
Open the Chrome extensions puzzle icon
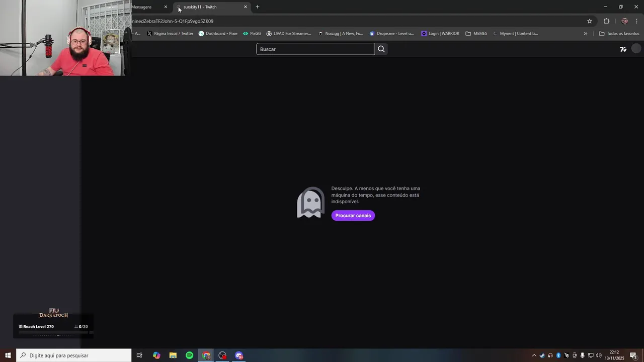pyautogui.click(x=606, y=21)
